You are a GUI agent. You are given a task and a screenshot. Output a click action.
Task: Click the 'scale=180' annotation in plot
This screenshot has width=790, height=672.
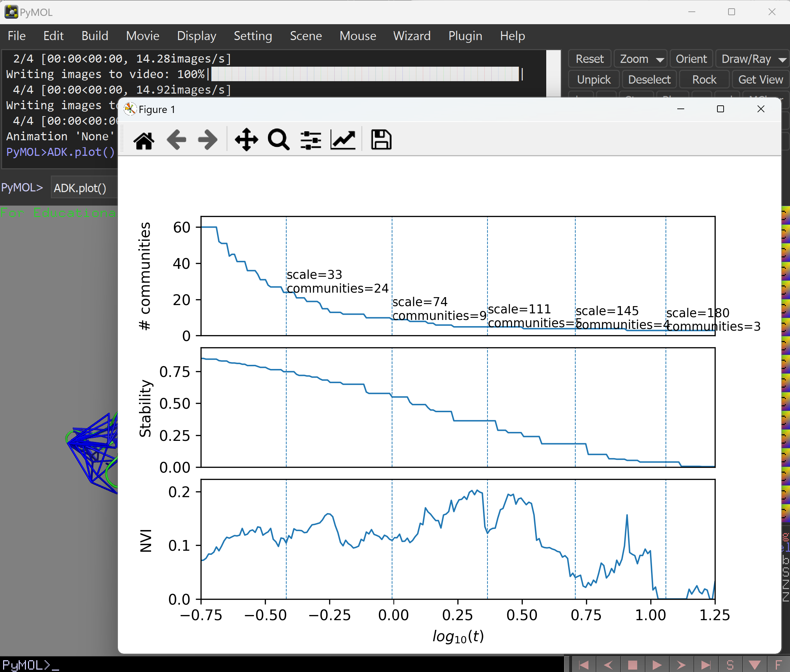pyautogui.click(x=698, y=313)
